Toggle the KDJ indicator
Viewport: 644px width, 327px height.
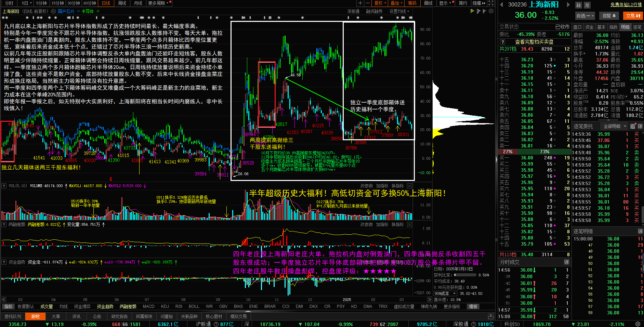pyautogui.click(x=165, y=306)
